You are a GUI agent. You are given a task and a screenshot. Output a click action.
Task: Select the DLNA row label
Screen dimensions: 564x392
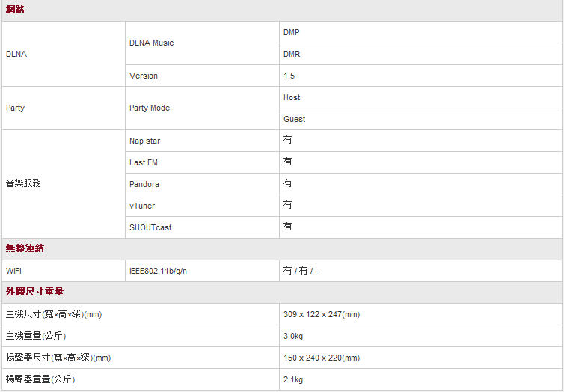click(x=15, y=54)
